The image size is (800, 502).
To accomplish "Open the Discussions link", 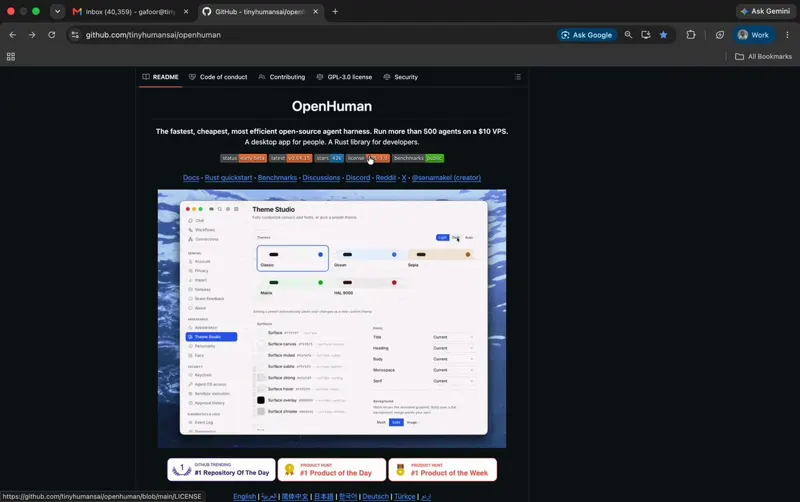I will pos(321,178).
